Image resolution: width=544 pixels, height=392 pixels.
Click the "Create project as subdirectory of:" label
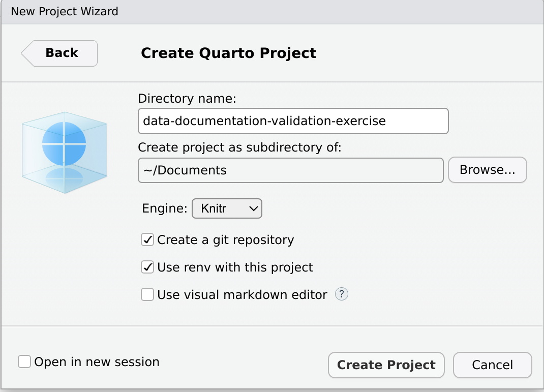[239, 147]
